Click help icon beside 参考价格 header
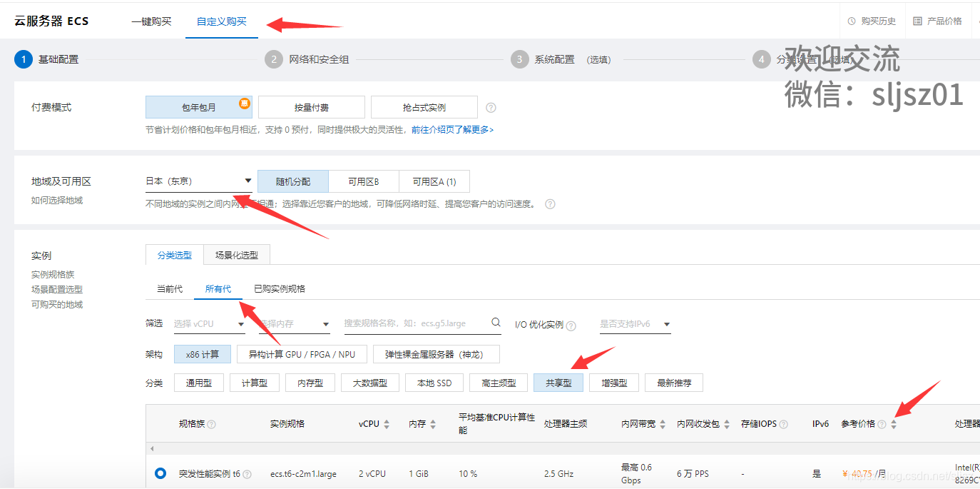This screenshot has width=980, height=489. (882, 424)
